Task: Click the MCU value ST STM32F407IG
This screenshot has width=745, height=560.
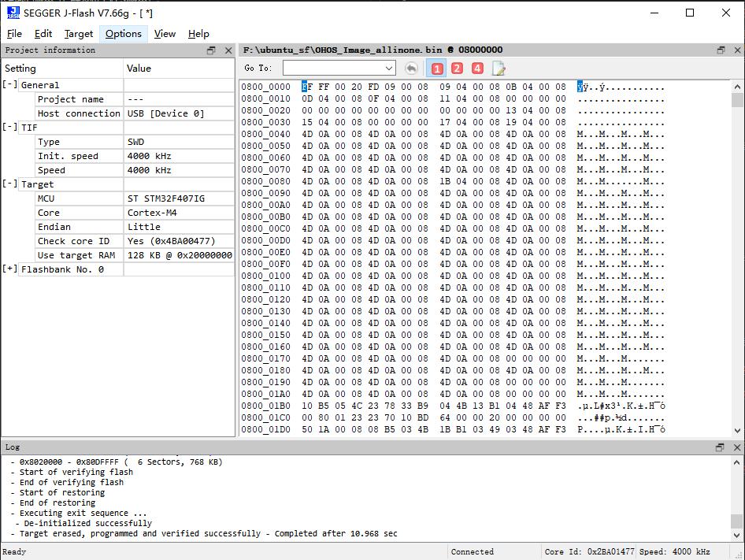Action: coord(166,198)
